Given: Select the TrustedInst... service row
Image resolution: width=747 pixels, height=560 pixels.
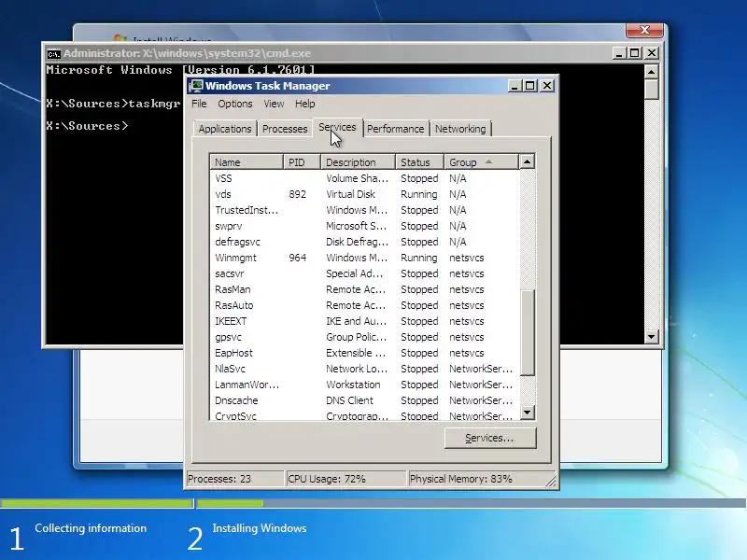Looking at the screenshot, I should pyautogui.click(x=365, y=210).
